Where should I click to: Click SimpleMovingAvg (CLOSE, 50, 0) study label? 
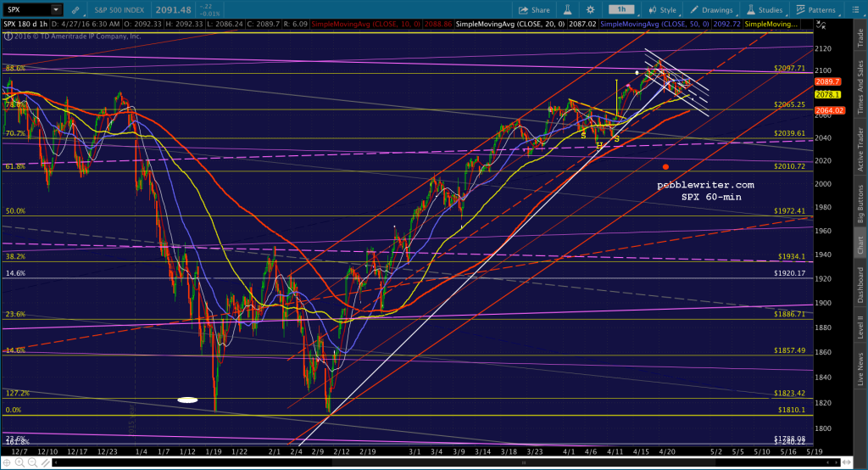pos(654,25)
